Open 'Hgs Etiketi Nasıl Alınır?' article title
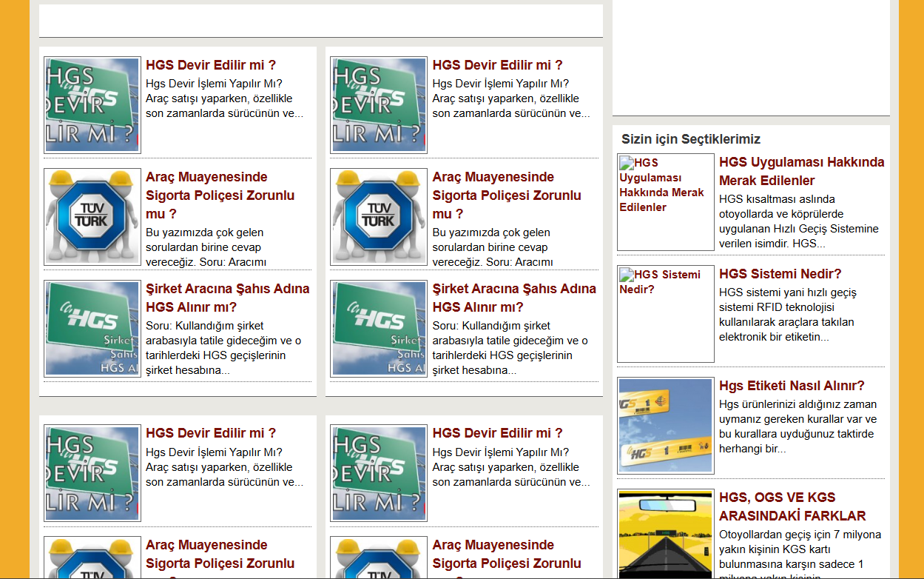Screen dimensions: 924x579 pos(792,386)
